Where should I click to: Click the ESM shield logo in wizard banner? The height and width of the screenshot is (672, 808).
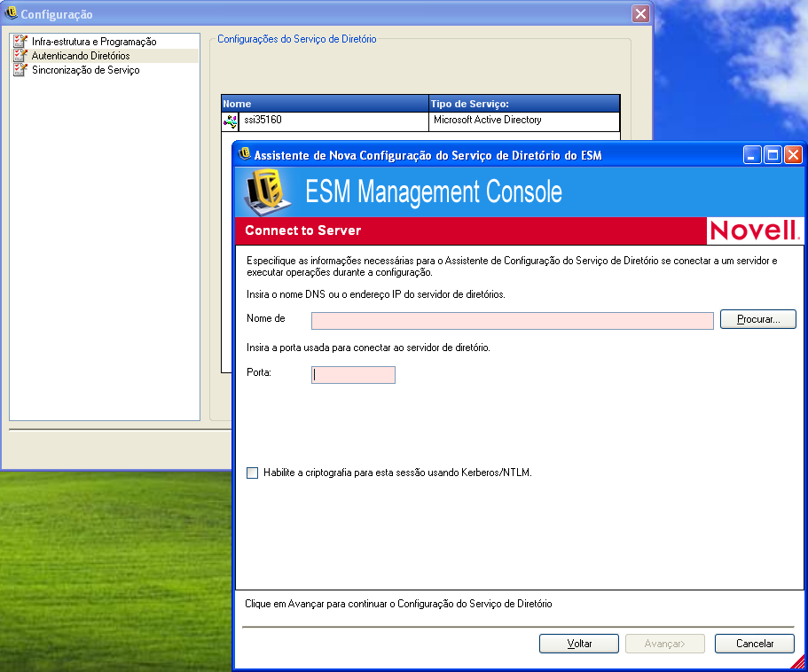pos(266,191)
